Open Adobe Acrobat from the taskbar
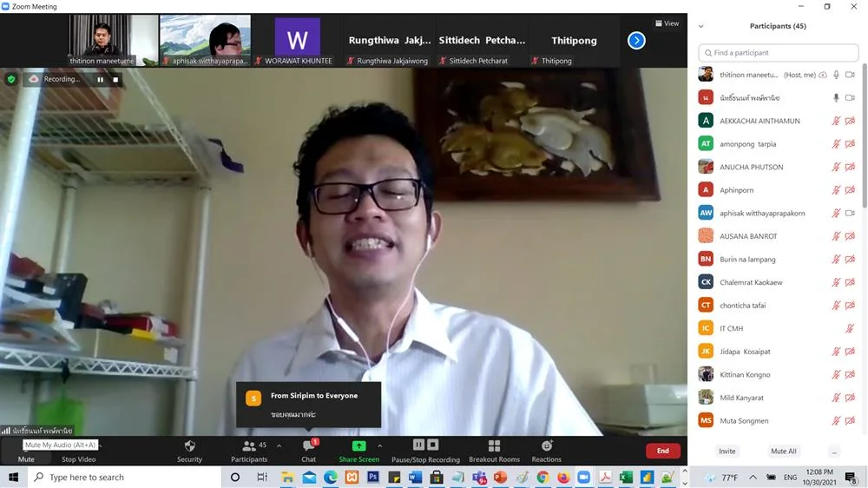 pos(605,477)
